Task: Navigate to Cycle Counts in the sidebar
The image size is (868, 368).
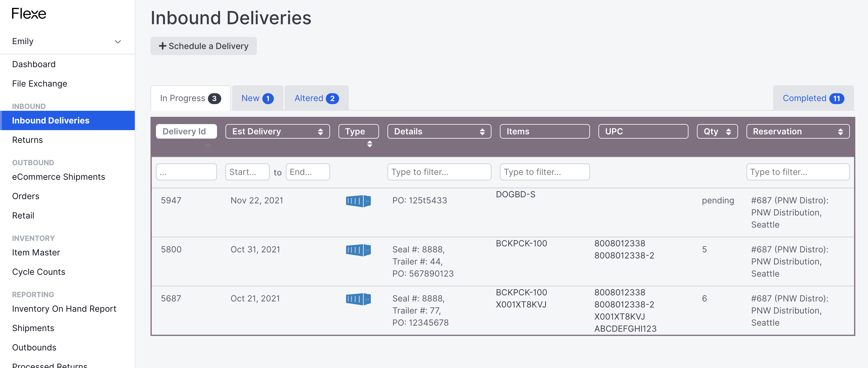Action: 38,271
